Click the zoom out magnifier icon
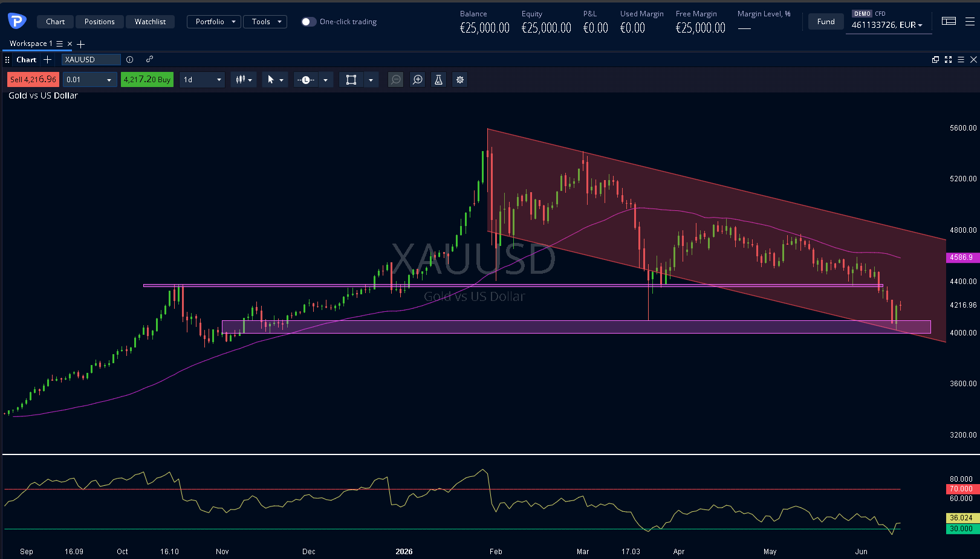 (x=395, y=80)
